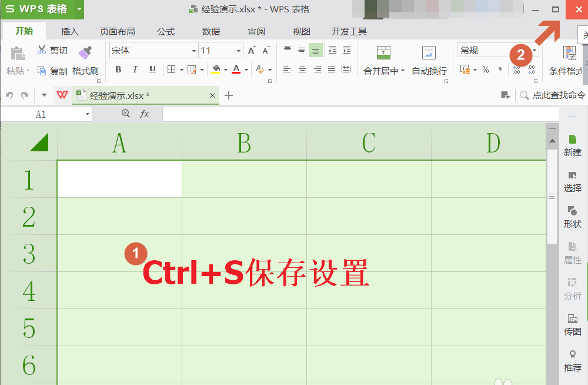Select cell A1 in the Name Box
The height and width of the screenshot is (385, 588).
point(41,114)
